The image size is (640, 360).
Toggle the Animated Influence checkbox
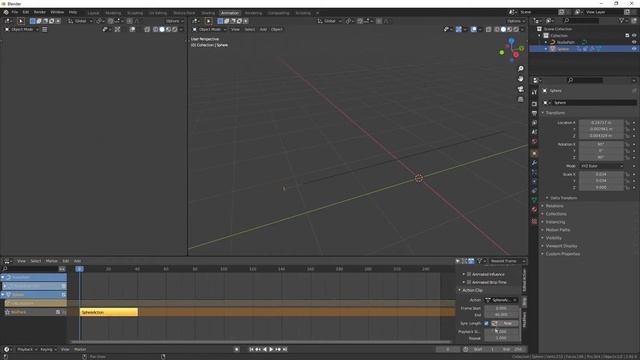(469, 274)
